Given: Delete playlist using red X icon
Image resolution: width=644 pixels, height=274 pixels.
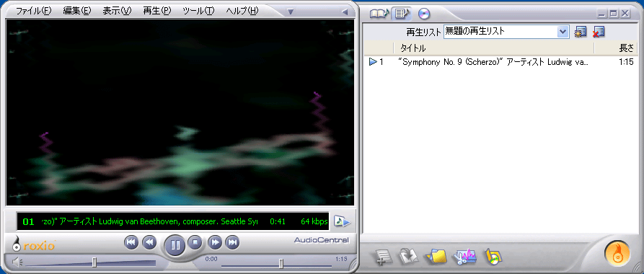Looking at the screenshot, I should (x=599, y=32).
